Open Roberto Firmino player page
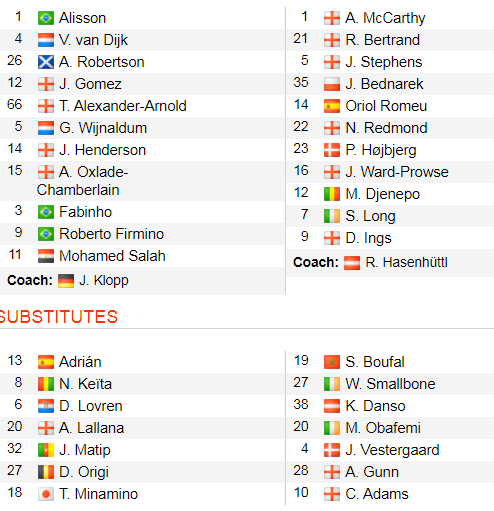Image resolution: width=494 pixels, height=511 pixels. tap(111, 234)
